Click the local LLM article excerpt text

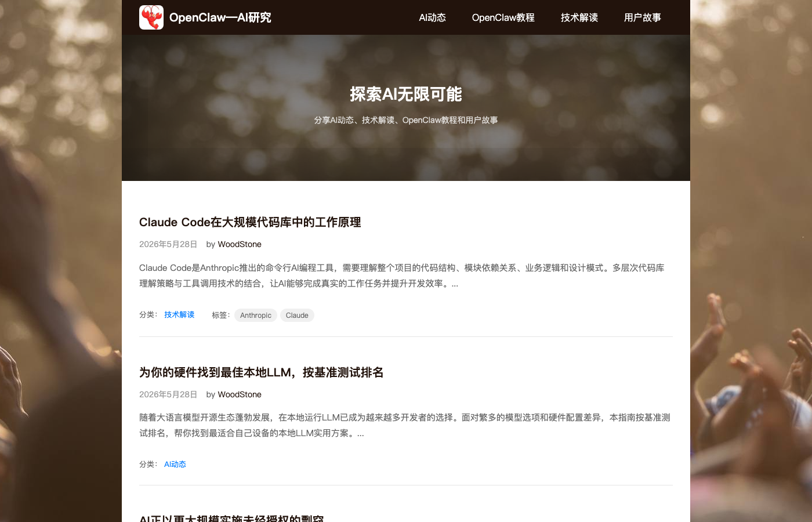coord(405,425)
